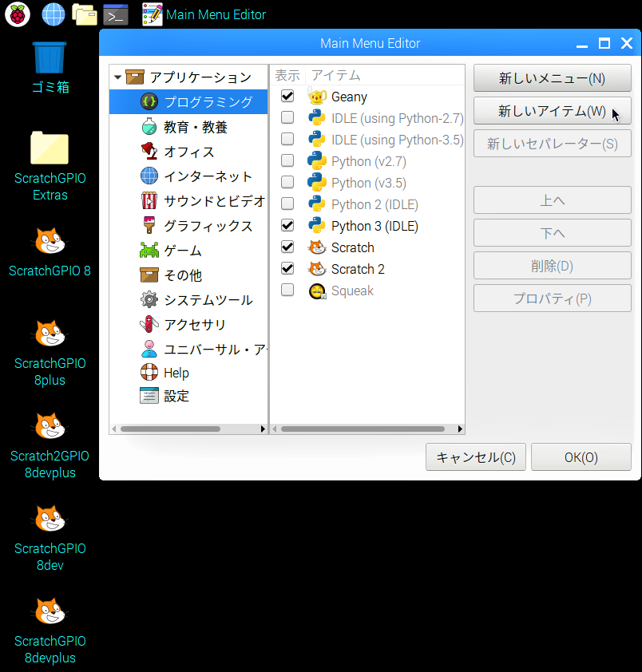Image resolution: width=642 pixels, height=672 pixels.
Task: Check the Python (v2.7) checkbox
Action: pyautogui.click(x=287, y=161)
